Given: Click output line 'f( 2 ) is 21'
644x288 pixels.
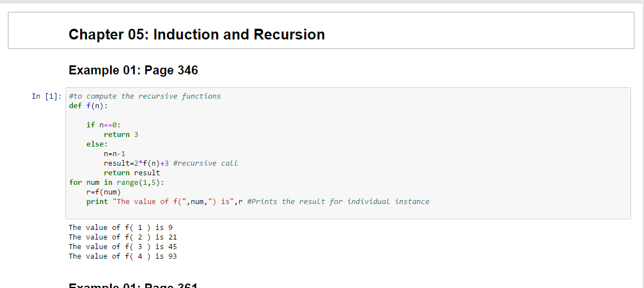Looking at the screenshot, I should [x=122, y=237].
